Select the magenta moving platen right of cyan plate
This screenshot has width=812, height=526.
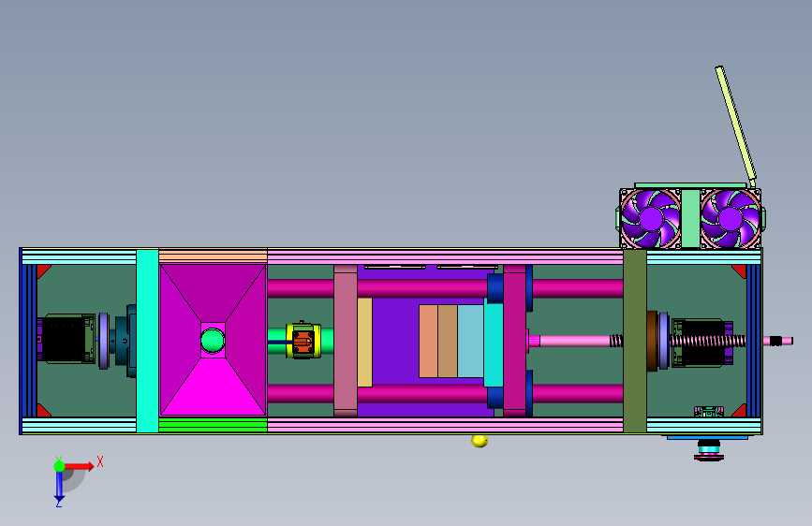(515, 341)
